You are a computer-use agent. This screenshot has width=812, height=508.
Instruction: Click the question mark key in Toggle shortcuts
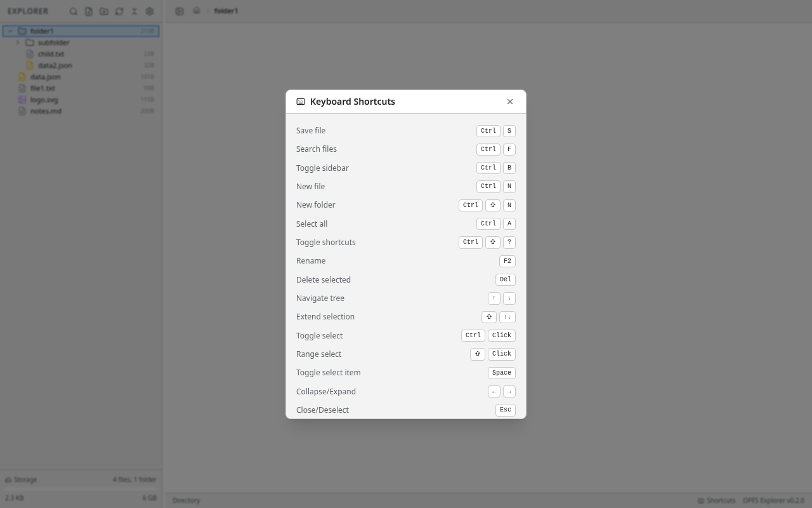[509, 243]
